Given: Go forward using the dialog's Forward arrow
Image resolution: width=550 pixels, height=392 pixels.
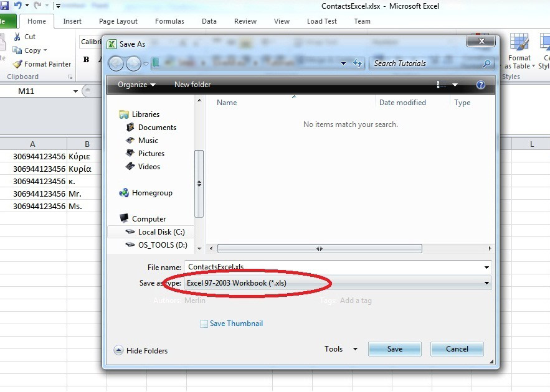Looking at the screenshot, I should pyautogui.click(x=133, y=63).
